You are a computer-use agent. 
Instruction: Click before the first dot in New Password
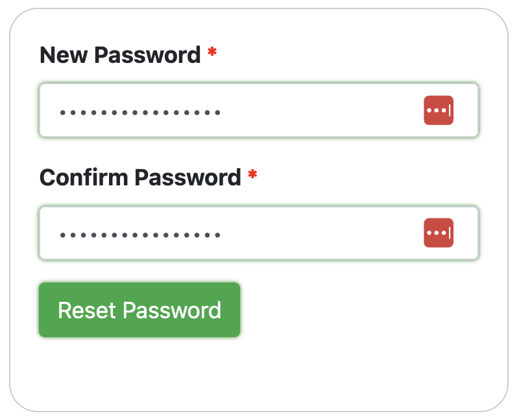[56, 112]
